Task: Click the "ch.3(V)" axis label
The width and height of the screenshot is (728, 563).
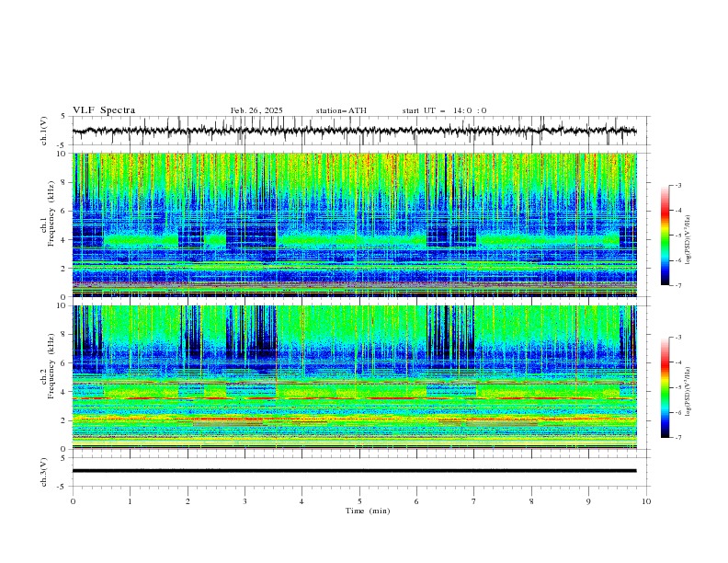Action: click(x=44, y=472)
